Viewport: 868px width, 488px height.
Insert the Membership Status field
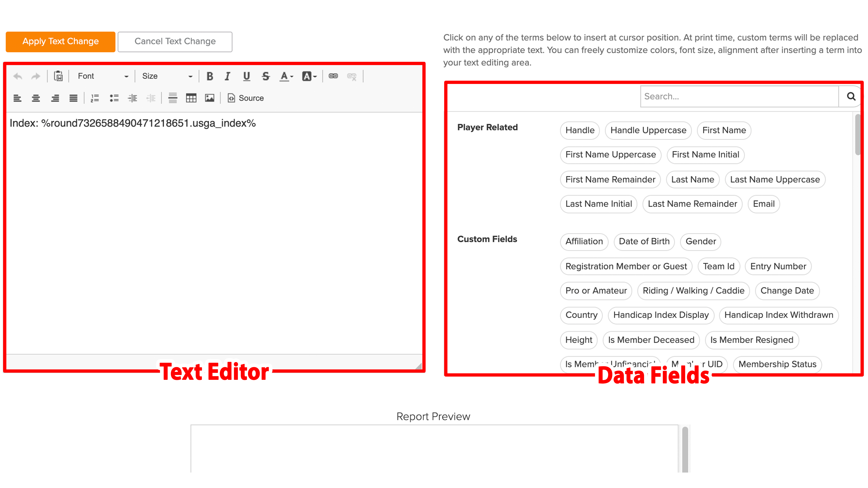coord(777,364)
